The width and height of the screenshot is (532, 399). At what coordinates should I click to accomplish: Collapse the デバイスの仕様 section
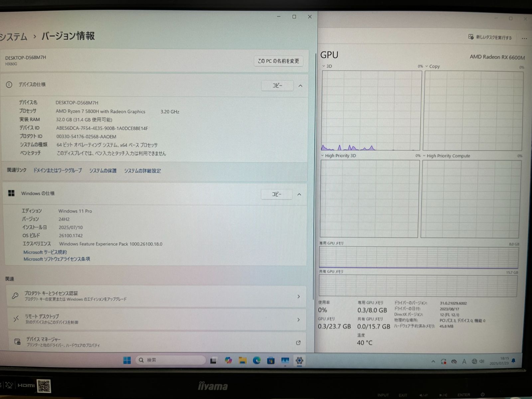(x=300, y=86)
